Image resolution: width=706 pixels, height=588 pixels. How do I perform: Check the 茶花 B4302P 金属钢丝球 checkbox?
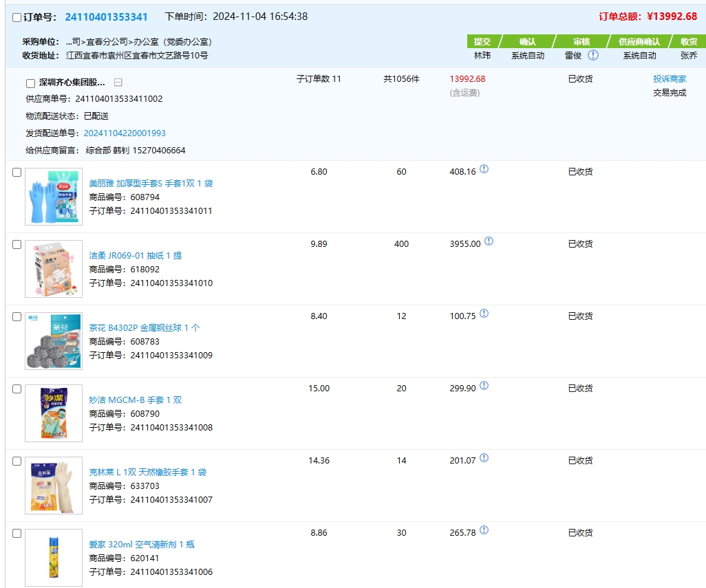tap(17, 317)
